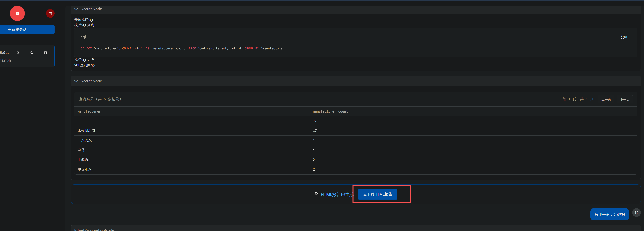The width and height of the screenshot is (644, 231).
Task: Click the document icon beside HTML报告已生成
Action: pyautogui.click(x=316, y=194)
